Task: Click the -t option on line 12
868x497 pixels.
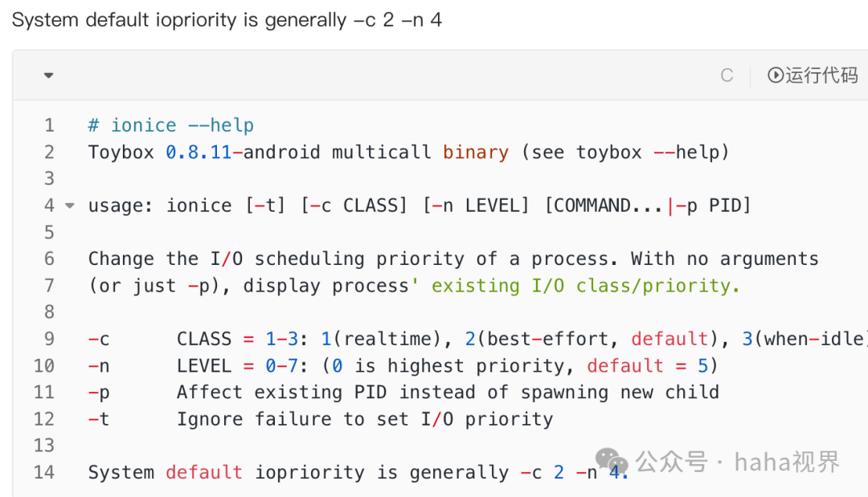Action: [98, 418]
